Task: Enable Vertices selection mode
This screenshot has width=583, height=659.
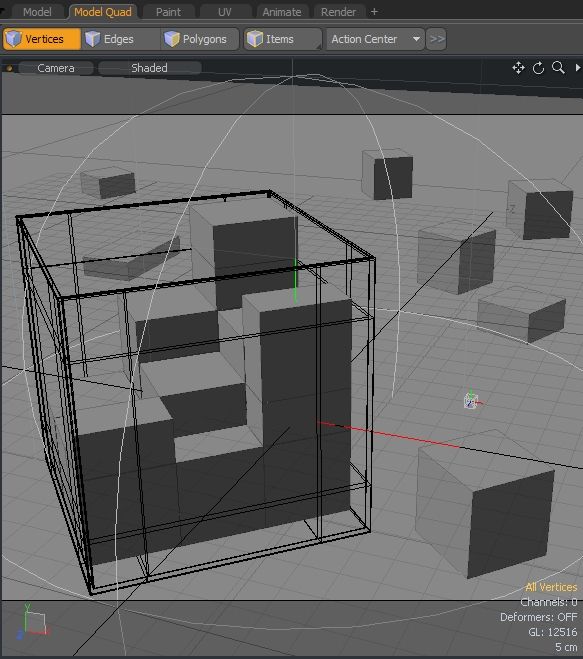Action: pyautogui.click(x=42, y=39)
